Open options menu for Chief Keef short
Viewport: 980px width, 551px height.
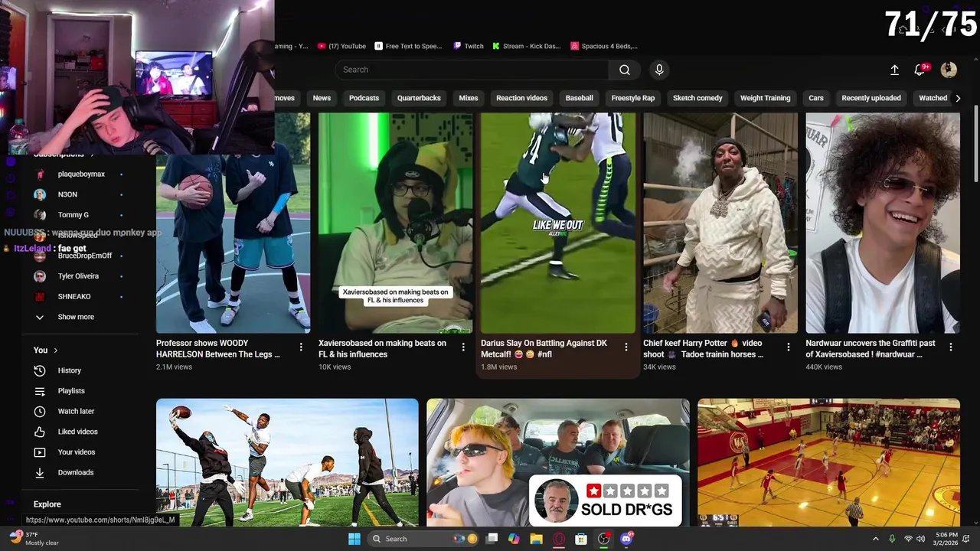pyautogui.click(x=789, y=347)
